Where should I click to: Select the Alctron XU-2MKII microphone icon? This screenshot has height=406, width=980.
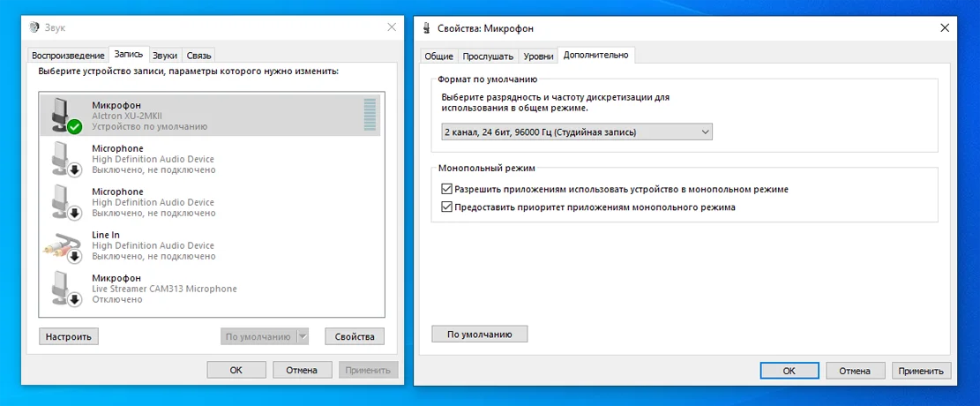click(66, 115)
